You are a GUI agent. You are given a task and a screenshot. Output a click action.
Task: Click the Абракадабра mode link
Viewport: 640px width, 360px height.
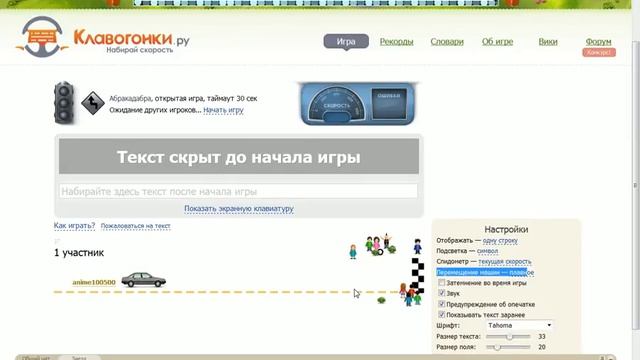click(x=130, y=98)
